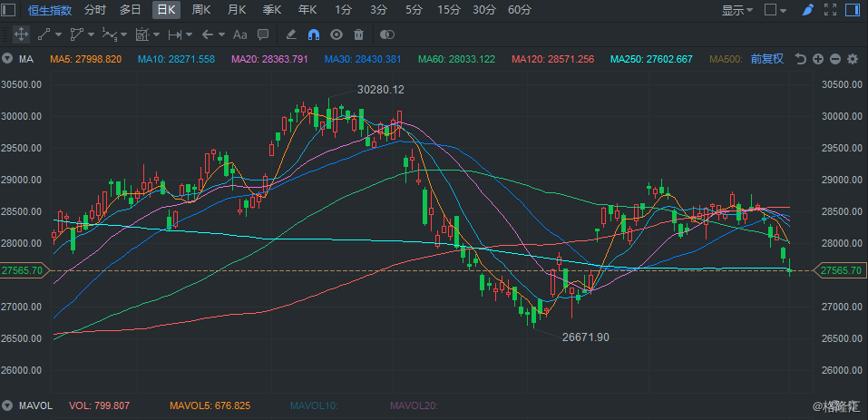Collapse the MAVOL indicator expander
The height and width of the screenshot is (420, 868).
(x=7, y=405)
